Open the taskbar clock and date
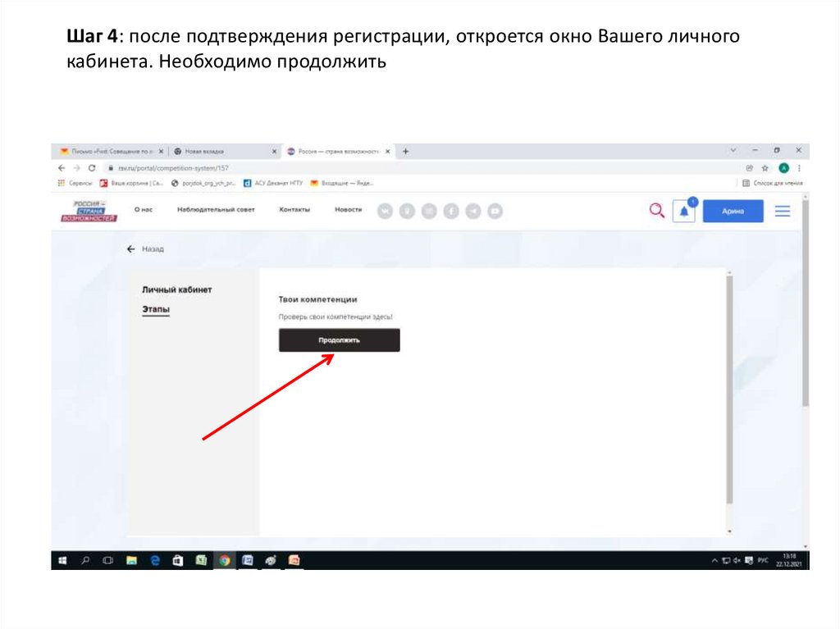Screen dimensions: 840x629 click(789, 560)
